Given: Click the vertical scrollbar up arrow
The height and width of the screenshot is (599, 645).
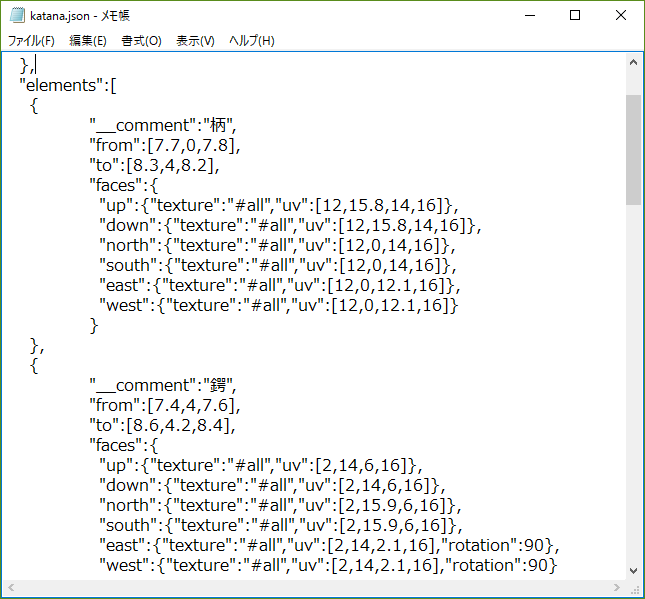Looking at the screenshot, I should [633, 63].
